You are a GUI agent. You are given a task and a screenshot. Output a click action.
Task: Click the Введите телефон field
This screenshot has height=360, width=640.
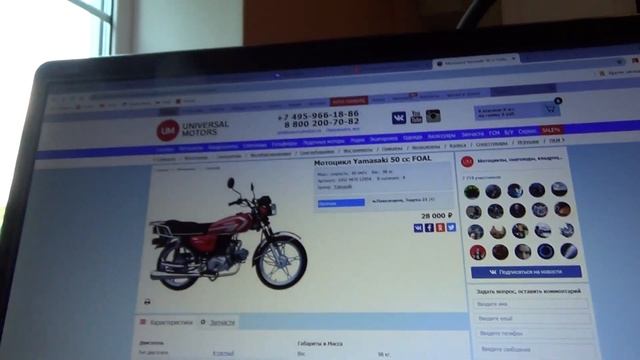point(534,333)
